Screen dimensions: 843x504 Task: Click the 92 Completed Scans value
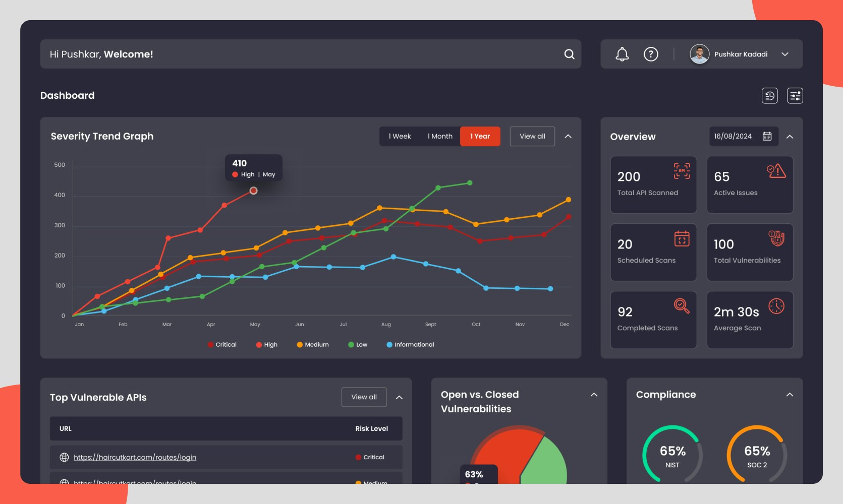pos(625,312)
